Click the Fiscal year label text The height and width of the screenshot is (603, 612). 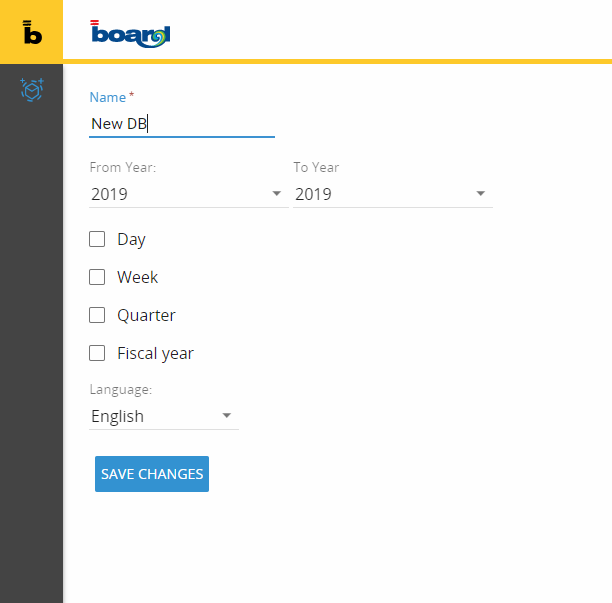[x=155, y=354]
